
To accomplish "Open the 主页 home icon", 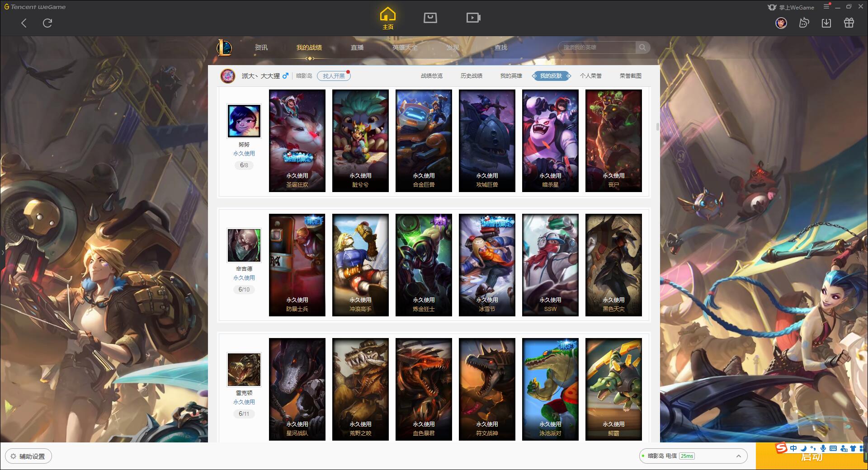I will (388, 19).
